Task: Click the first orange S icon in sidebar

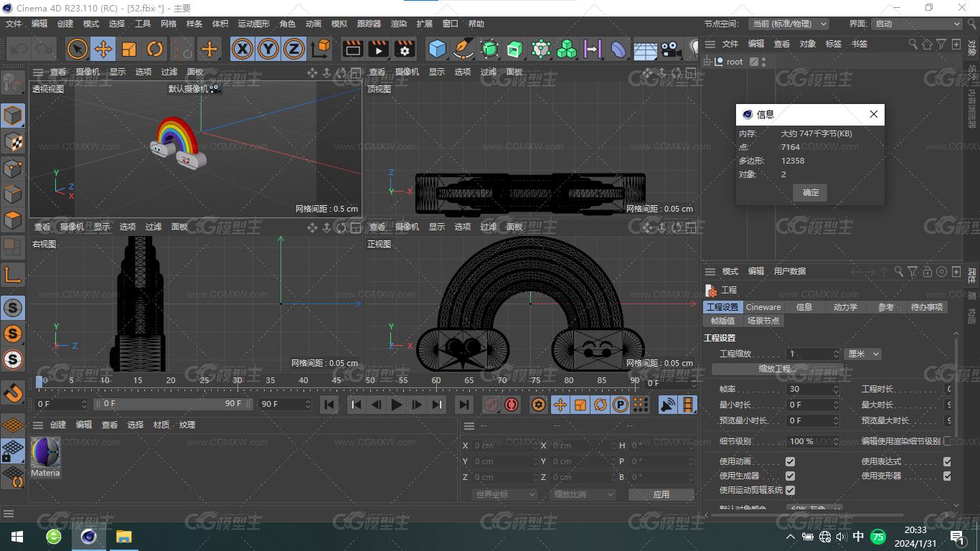Action: 13,334
